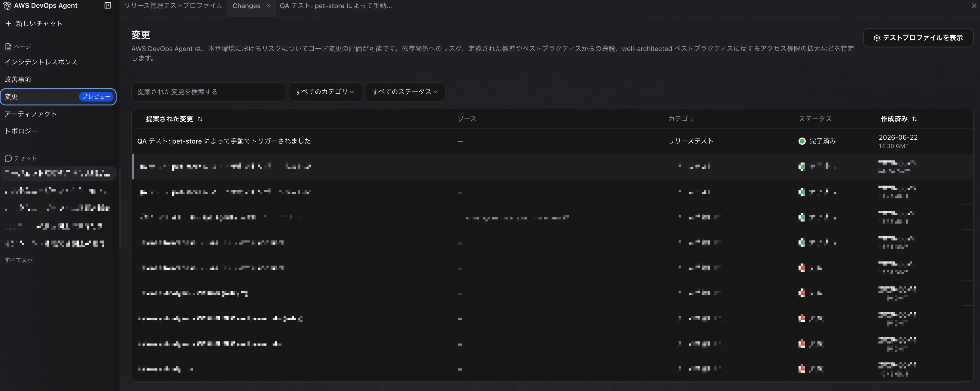Open QA テスト: pet-store によって手動でトリガーされました row
The height and width of the screenshot is (391, 980).
click(552, 141)
